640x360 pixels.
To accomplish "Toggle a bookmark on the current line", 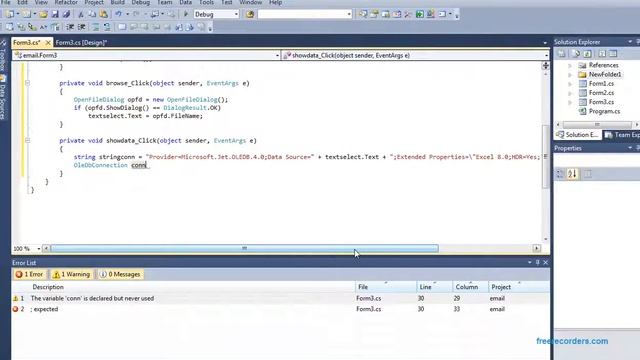I will click(x=122, y=27).
